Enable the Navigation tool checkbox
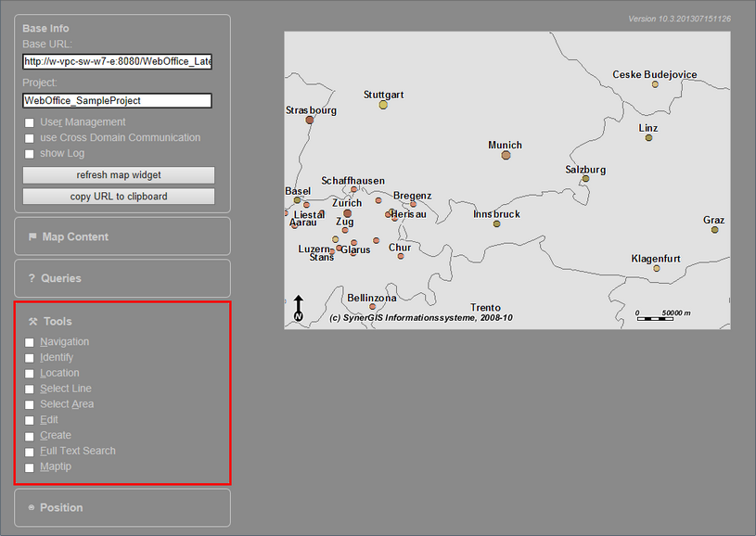756x536 pixels. pyautogui.click(x=29, y=341)
